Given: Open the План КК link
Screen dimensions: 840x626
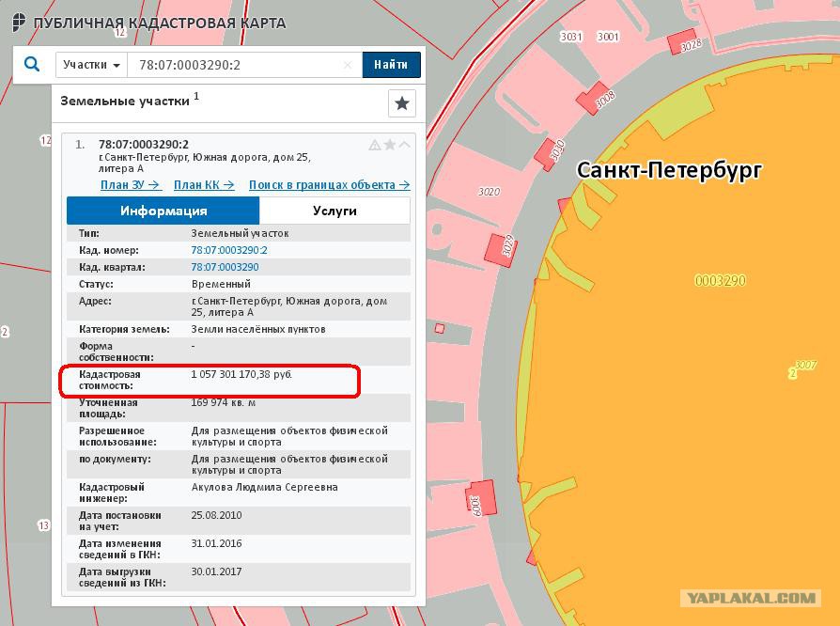Looking at the screenshot, I should 204,185.
